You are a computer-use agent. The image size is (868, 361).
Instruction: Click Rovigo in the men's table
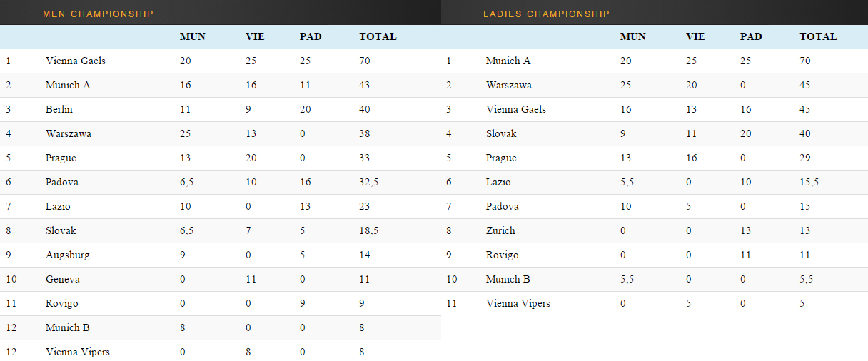[61, 303]
